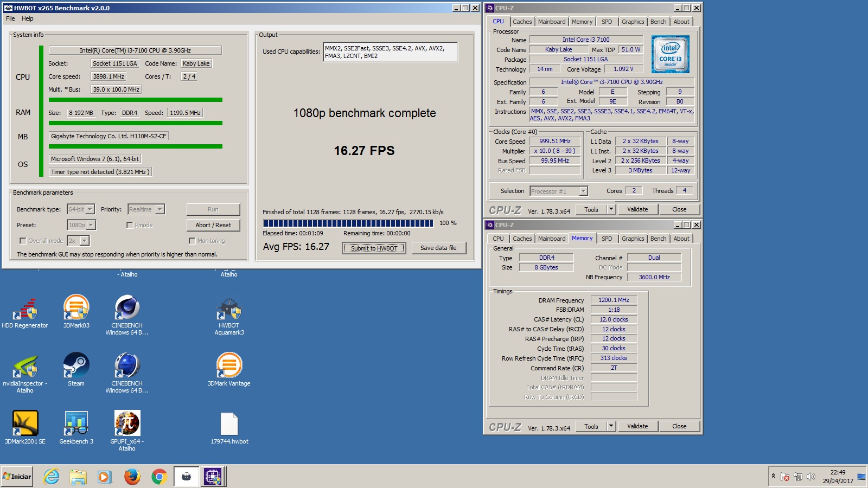Open Tools dropdown arrow in upper CPU-Z
The image size is (868, 488).
click(611, 209)
